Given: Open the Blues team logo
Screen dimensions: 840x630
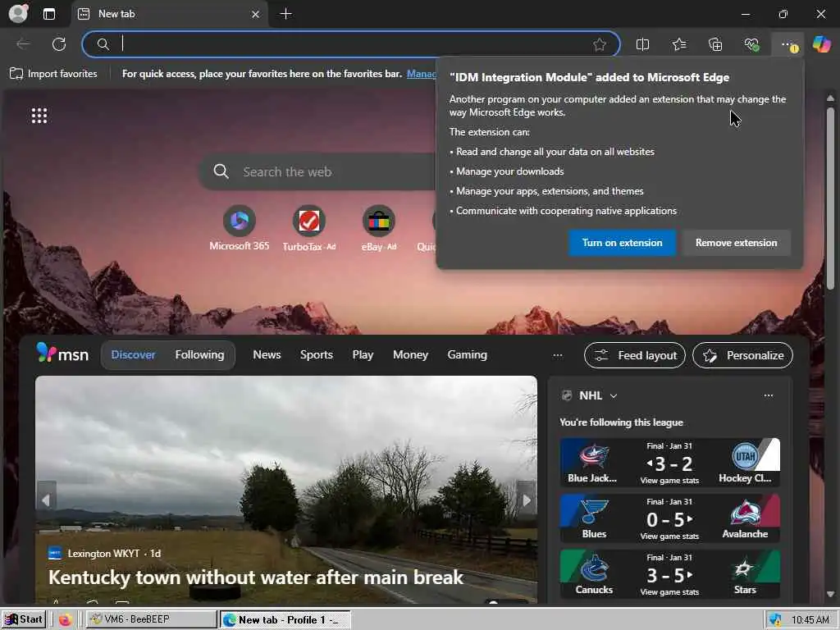Looking at the screenshot, I should pos(594,512).
